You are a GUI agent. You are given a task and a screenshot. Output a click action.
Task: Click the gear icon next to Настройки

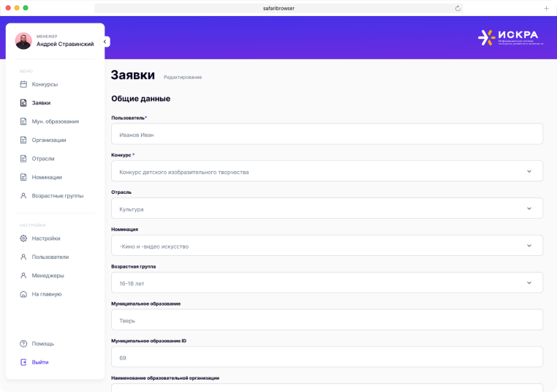pyautogui.click(x=23, y=238)
